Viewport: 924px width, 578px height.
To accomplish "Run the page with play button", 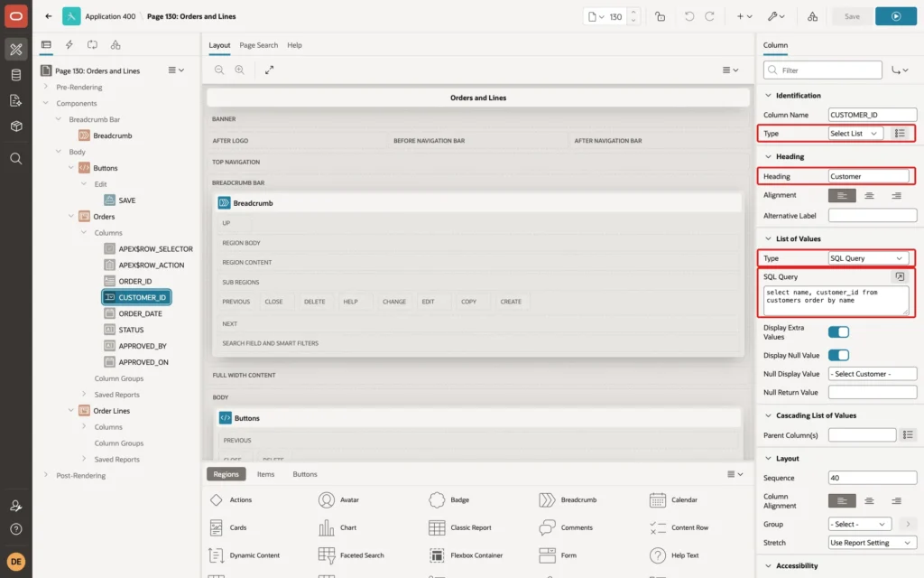I will tap(896, 16).
